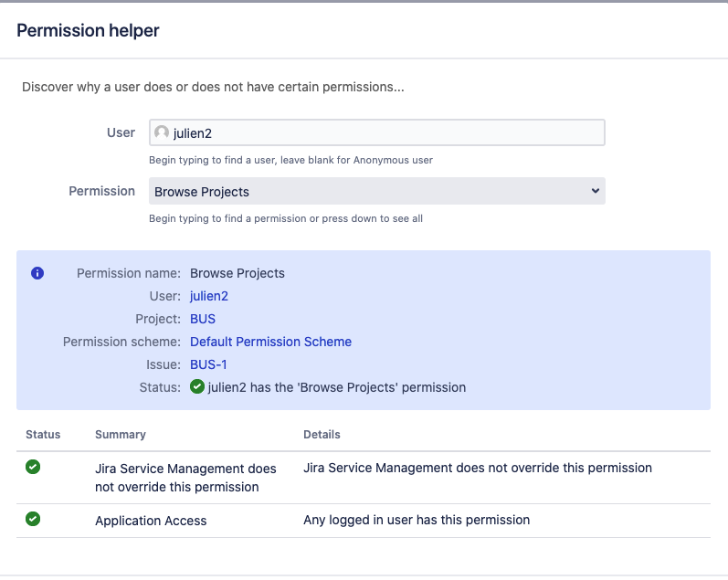Click the Details column header

point(322,435)
